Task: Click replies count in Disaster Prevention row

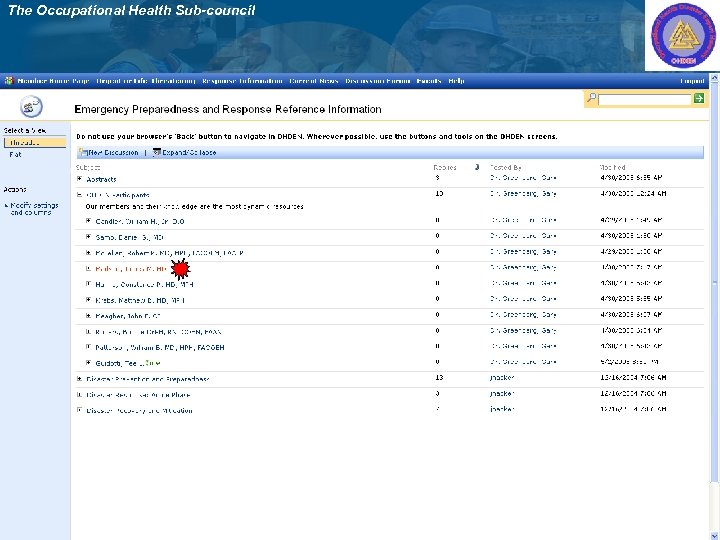Action: pos(439,378)
